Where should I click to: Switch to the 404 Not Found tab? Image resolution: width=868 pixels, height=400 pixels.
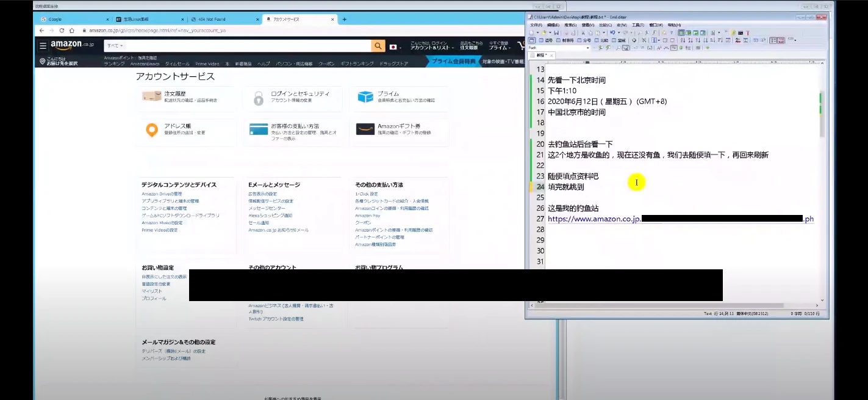[224, 19]
